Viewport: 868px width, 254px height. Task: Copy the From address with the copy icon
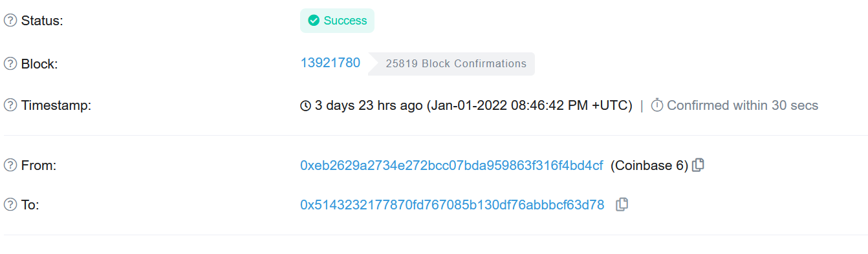coord(698,165)
